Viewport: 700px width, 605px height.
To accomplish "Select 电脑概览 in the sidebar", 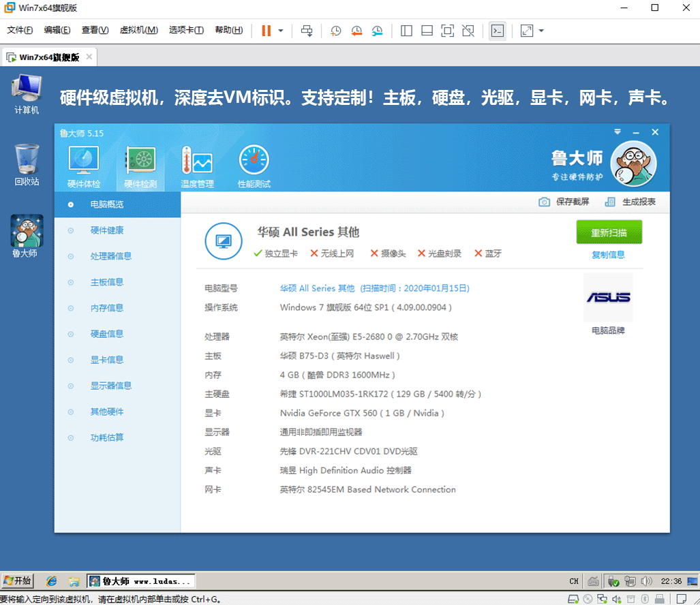I will pos(117,204).
